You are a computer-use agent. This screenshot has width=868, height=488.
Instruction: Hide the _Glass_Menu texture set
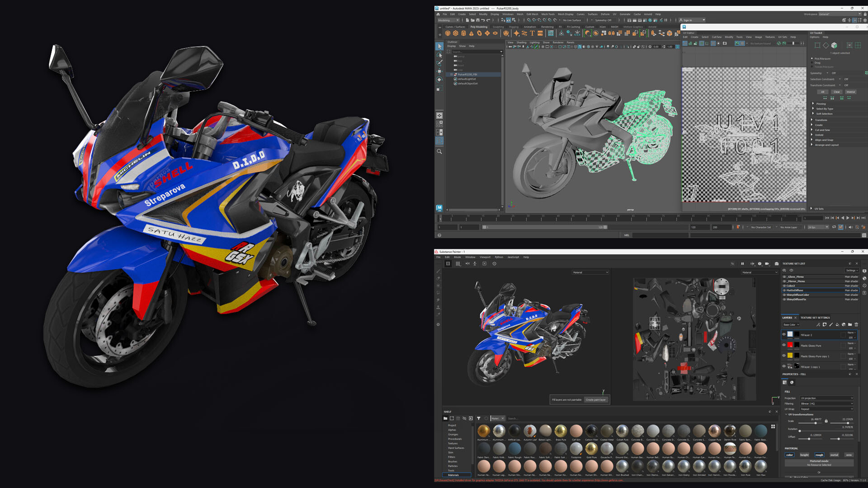coord(784,277)
